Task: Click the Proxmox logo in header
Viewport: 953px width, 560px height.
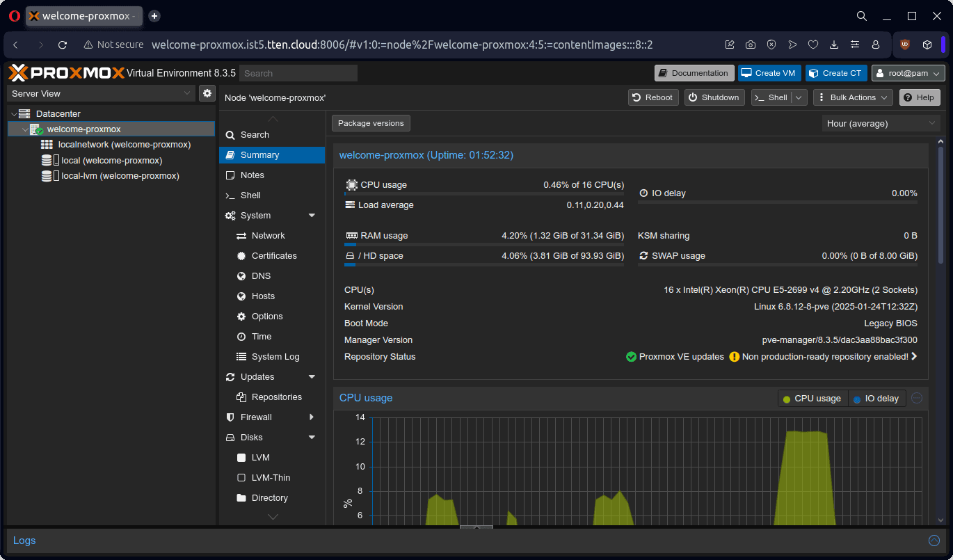Action: (x=67, y=73)
